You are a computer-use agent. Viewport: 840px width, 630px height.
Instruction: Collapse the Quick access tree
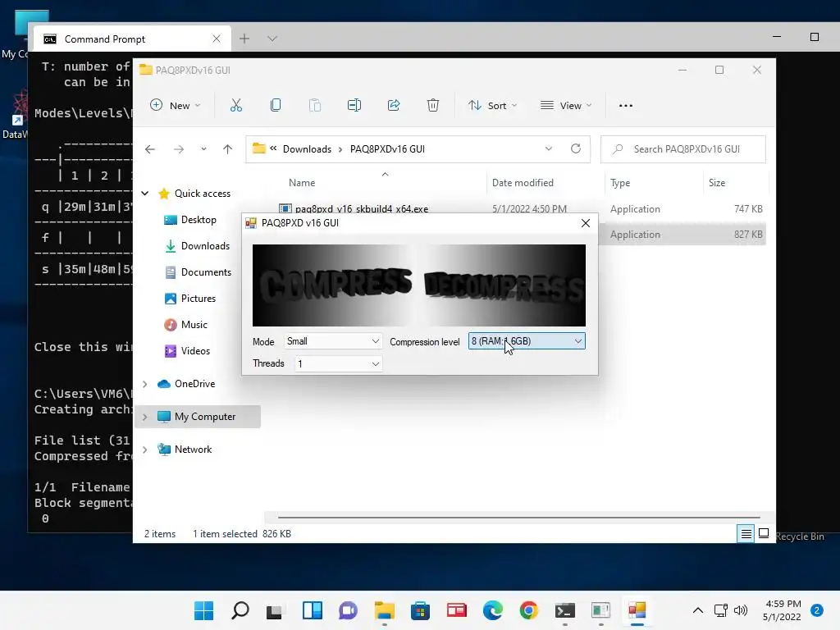tap(144, 194)
